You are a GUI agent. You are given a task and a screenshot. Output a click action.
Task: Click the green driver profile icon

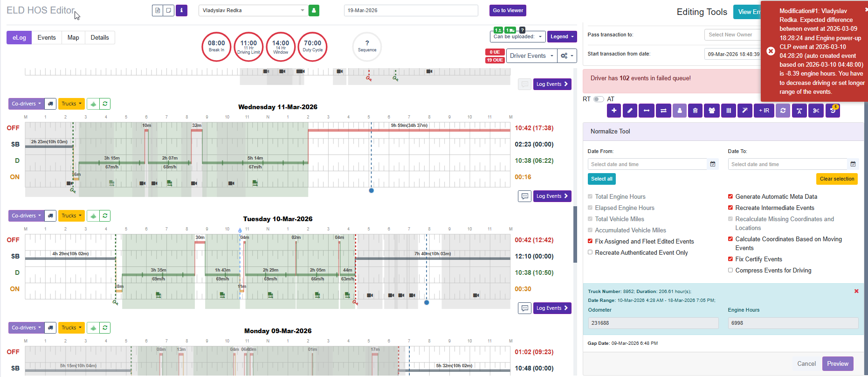pos(314,10)
